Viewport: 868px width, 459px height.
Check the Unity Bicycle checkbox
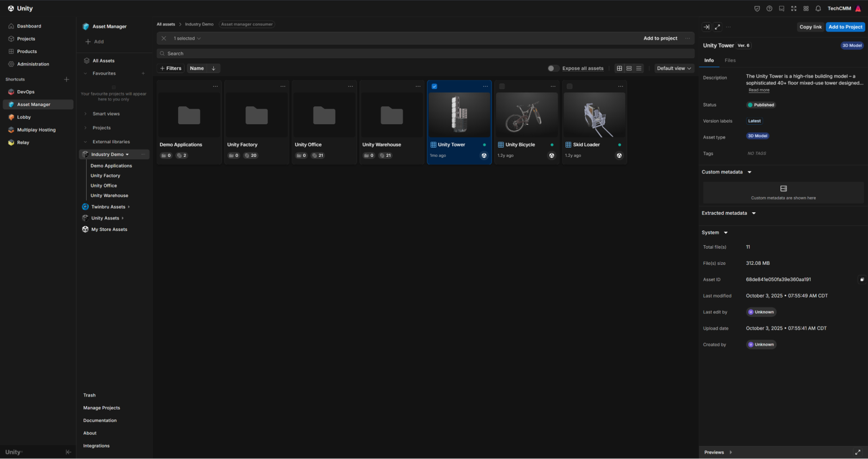pos(502,87)
